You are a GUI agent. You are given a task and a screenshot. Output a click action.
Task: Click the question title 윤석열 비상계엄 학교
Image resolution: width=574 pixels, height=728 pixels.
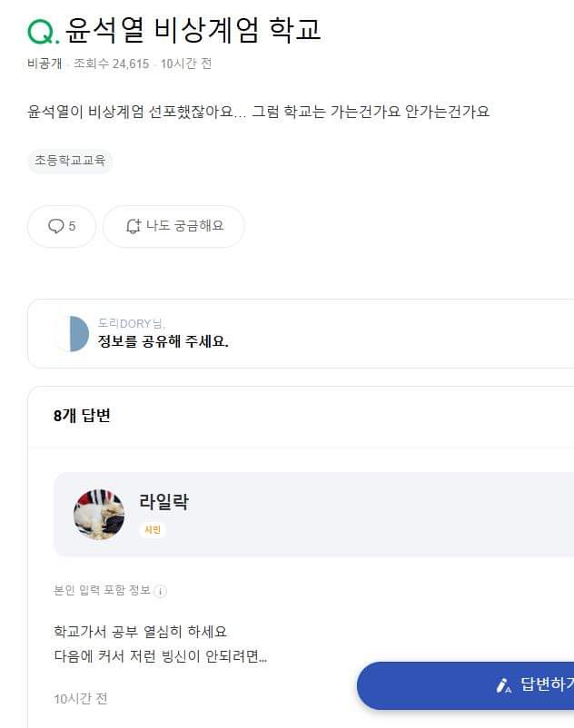pos(193,31)
